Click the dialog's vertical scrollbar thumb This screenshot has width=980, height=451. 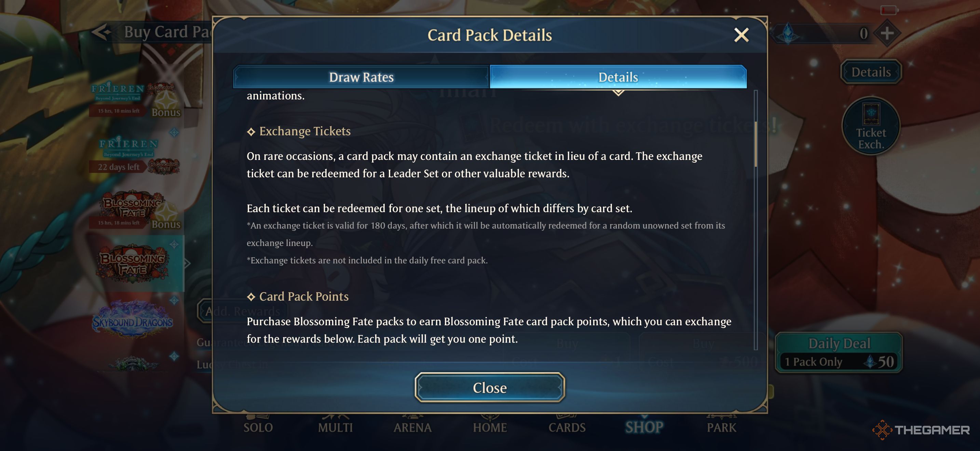tap(756, 145)
